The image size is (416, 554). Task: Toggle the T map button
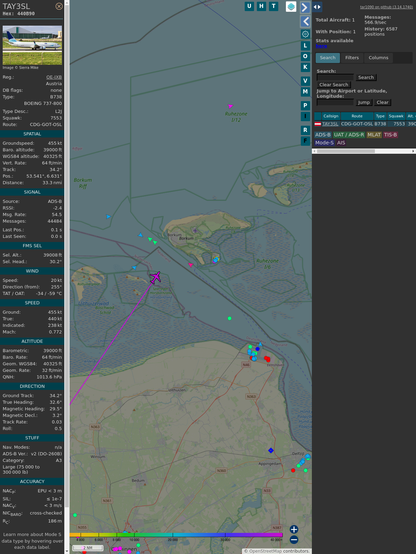(273, 6)
